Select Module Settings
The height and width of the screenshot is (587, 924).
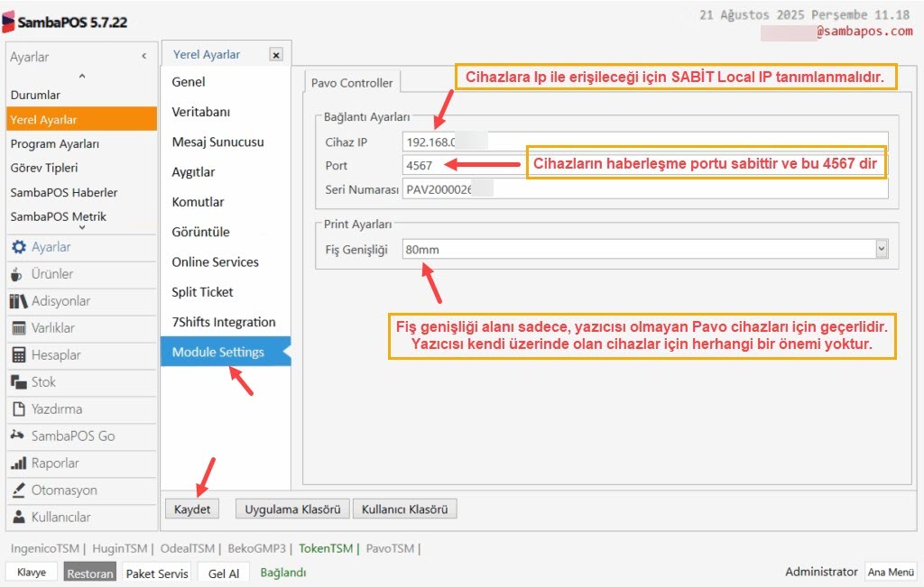tap(226, 352)
